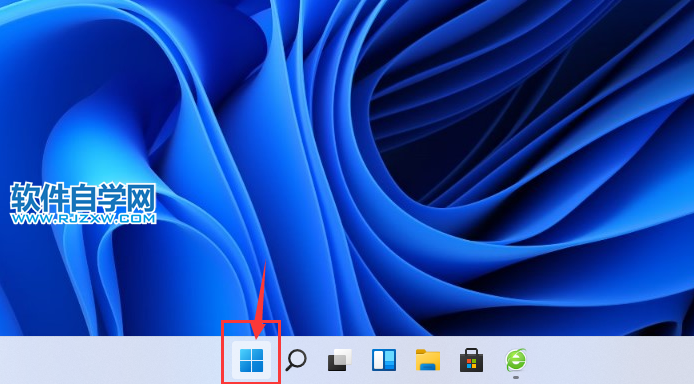Image resolution: width=694 pixels, height=384 pixels.
Task: Launch File Explorer from taskbar
Action: tap(428, 360)
